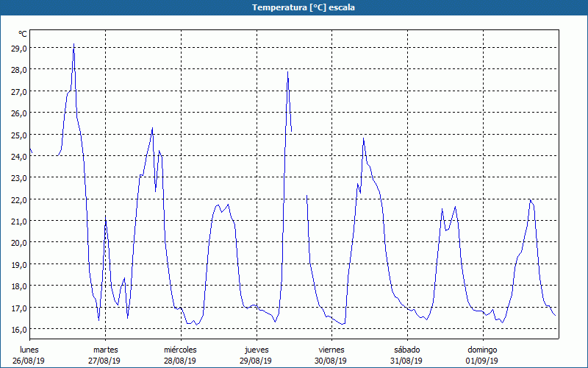Click the 'viernes' day label
Viewport: 588px width, 368px height.
tap(331, 350)
